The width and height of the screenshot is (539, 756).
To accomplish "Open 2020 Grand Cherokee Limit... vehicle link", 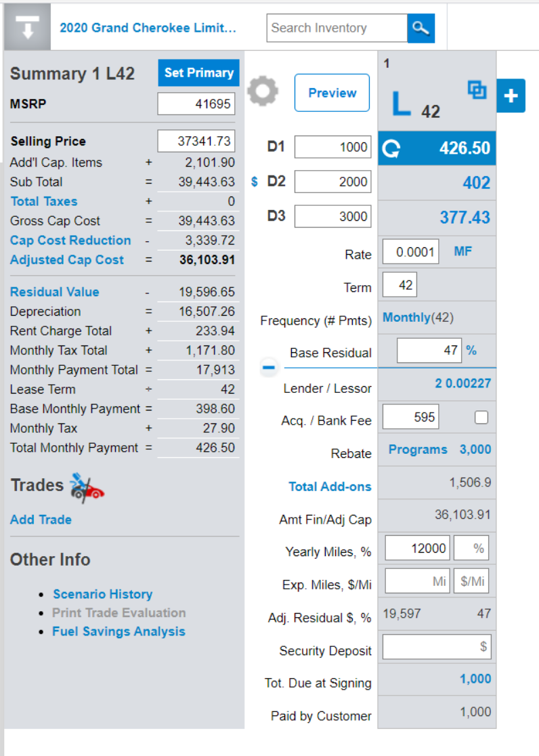I will pos(148,28).
